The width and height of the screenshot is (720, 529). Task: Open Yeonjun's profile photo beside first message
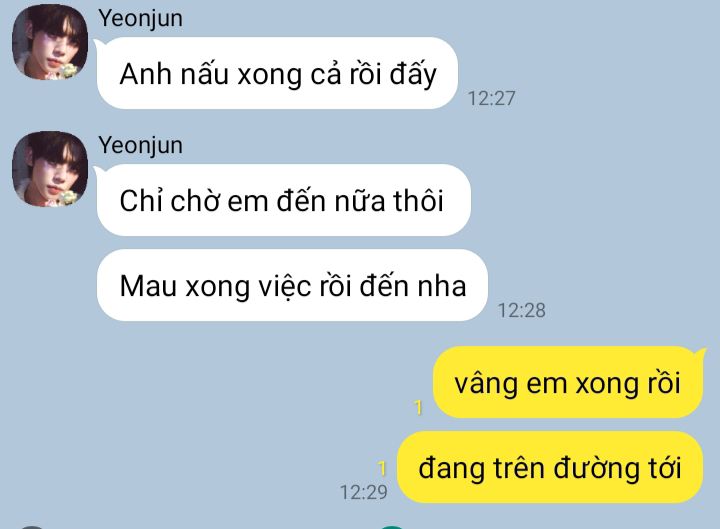coord(50,42)
